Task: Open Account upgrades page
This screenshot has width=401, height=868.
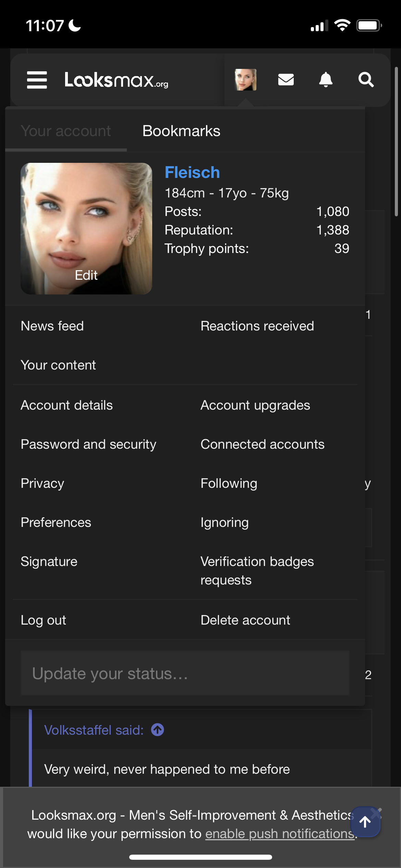Action: click(x=255, y=405)
